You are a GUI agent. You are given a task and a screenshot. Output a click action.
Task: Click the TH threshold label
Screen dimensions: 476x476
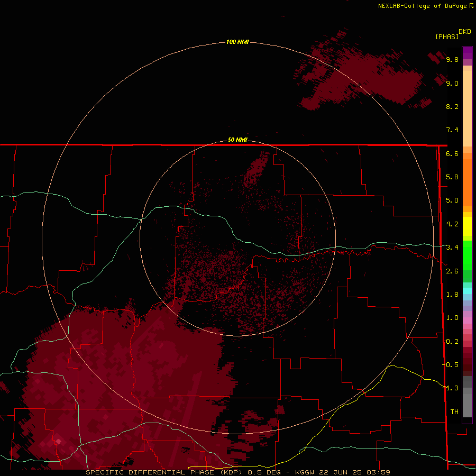(454, 412)
